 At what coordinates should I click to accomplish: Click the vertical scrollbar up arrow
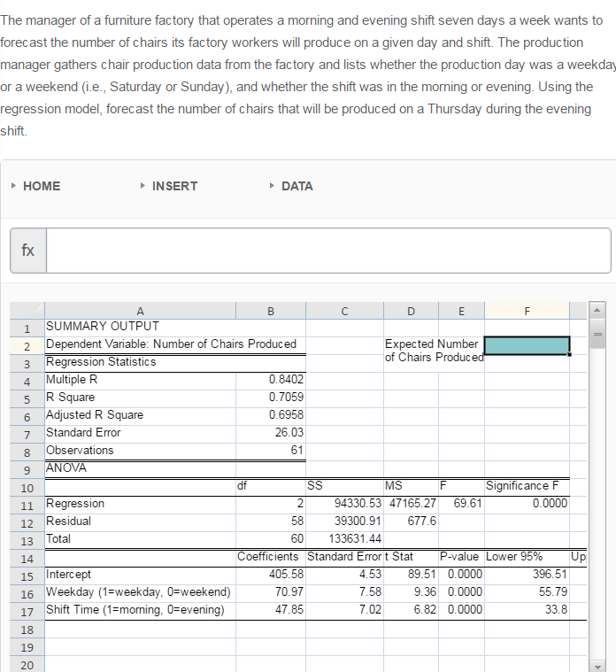[x=597, y=310]
